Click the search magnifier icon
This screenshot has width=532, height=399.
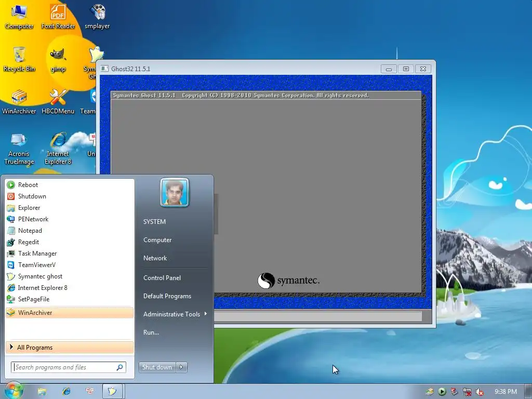point(120,367)
